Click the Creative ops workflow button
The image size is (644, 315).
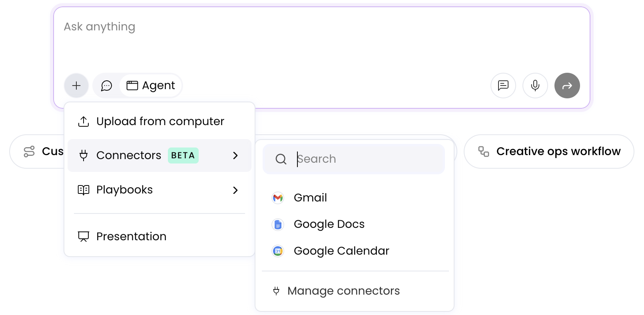point(548,152)
